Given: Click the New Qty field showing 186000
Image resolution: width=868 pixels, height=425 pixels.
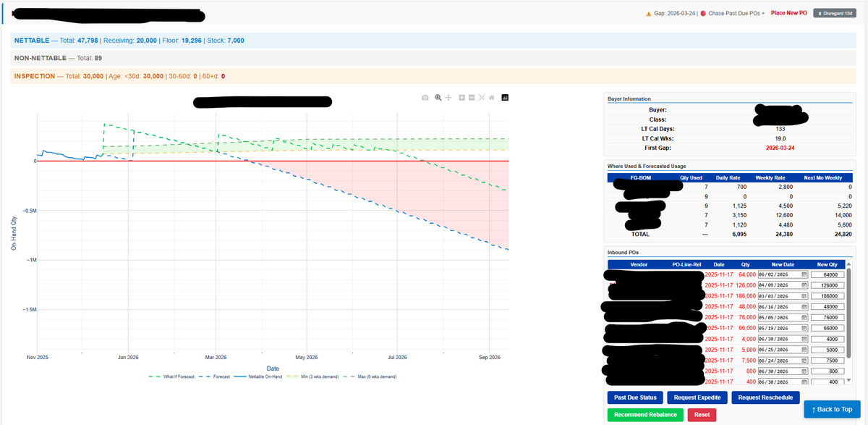Looking at the screenshot, I should click(x=827, y=296).
